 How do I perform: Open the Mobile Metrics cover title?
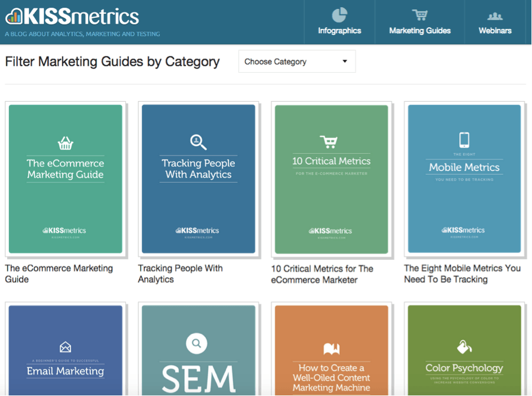464,167
